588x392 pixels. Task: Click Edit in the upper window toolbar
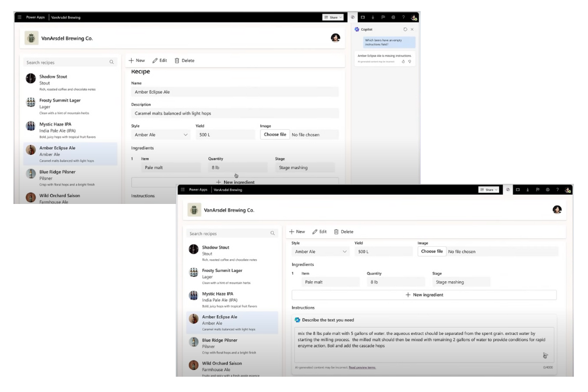point(159,61)
